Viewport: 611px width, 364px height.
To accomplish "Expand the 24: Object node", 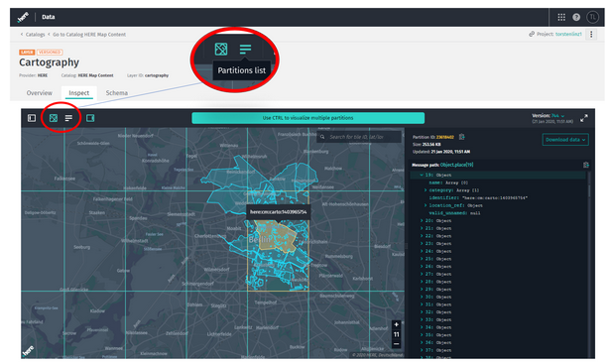I will pyautogui.click(x=422, y=251).
